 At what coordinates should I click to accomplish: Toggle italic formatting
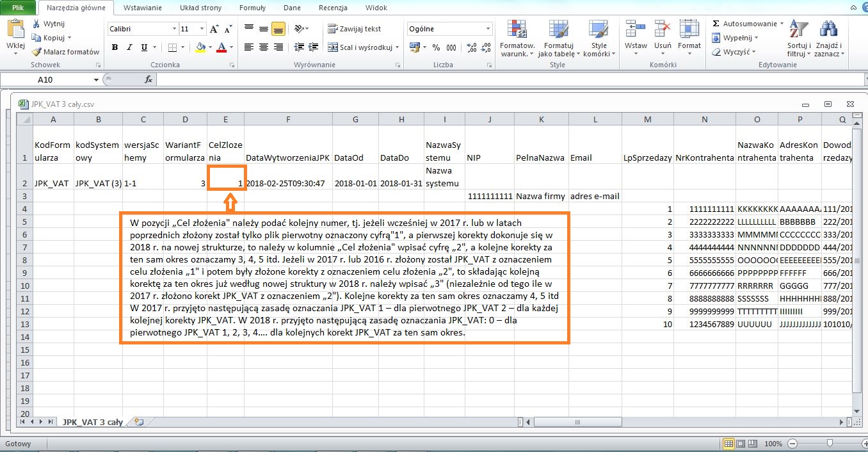pyautogui.click(x=130, y=47)
